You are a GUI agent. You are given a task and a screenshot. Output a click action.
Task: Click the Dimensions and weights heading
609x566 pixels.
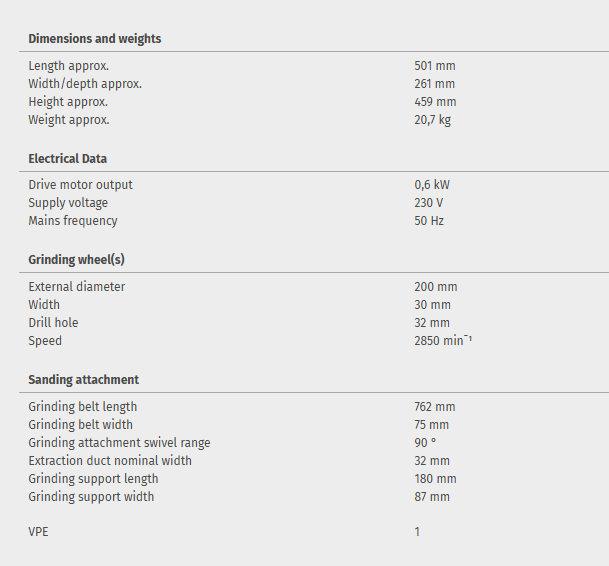(x=94, y=39)
